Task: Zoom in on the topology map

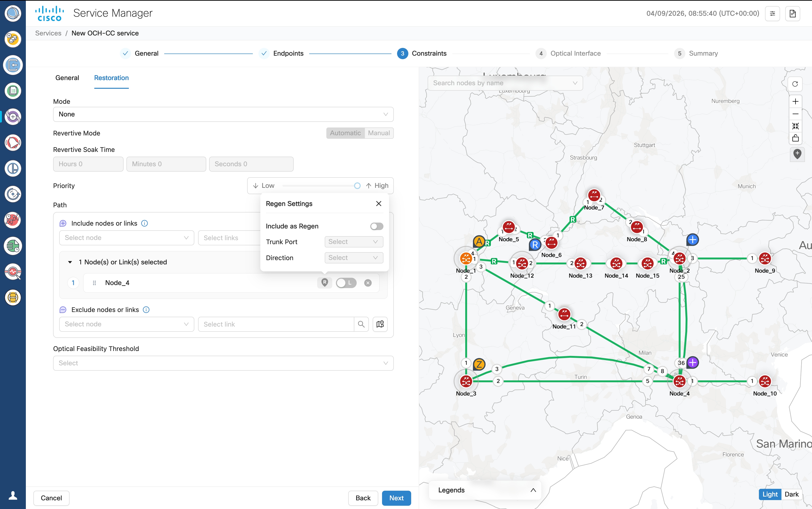Action: click(795, 101)
